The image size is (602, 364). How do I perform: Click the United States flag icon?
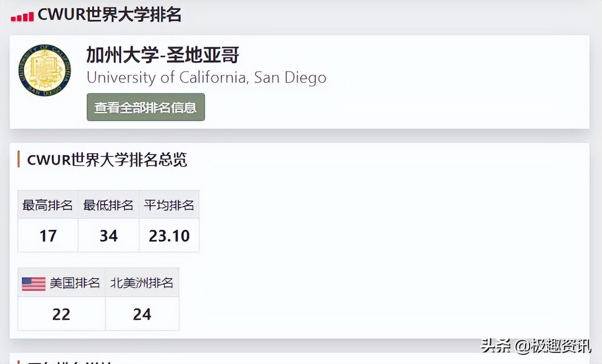34,283
